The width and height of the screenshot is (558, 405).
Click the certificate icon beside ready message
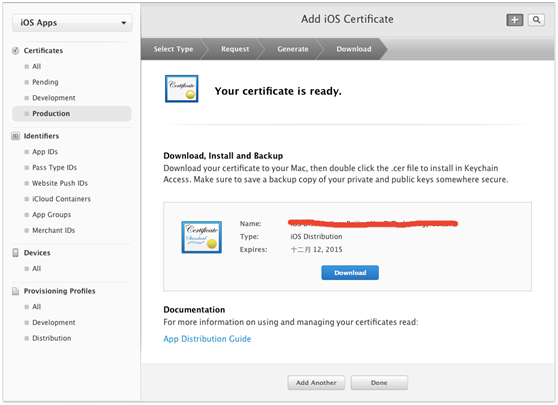[181, 89]
